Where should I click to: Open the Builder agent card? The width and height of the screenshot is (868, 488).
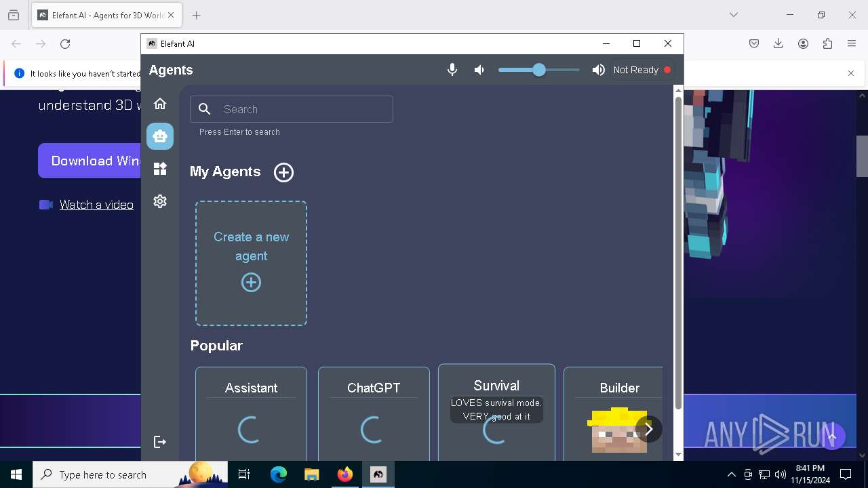pos(613,414)
